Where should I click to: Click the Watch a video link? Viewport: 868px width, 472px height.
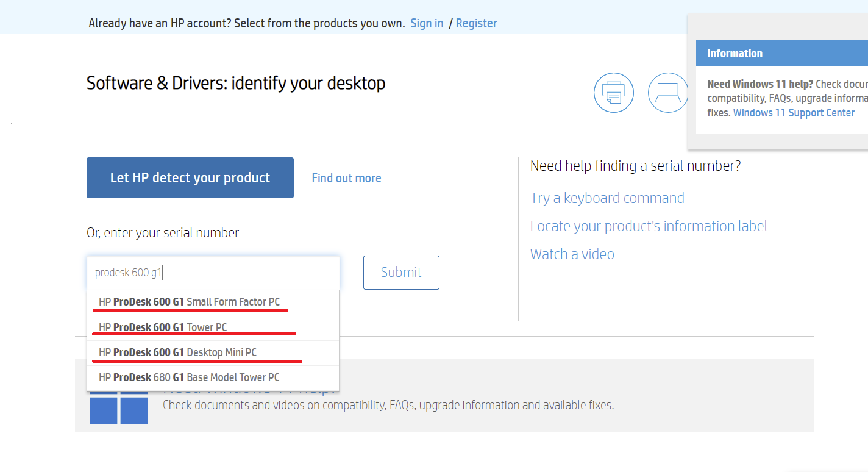572,254
